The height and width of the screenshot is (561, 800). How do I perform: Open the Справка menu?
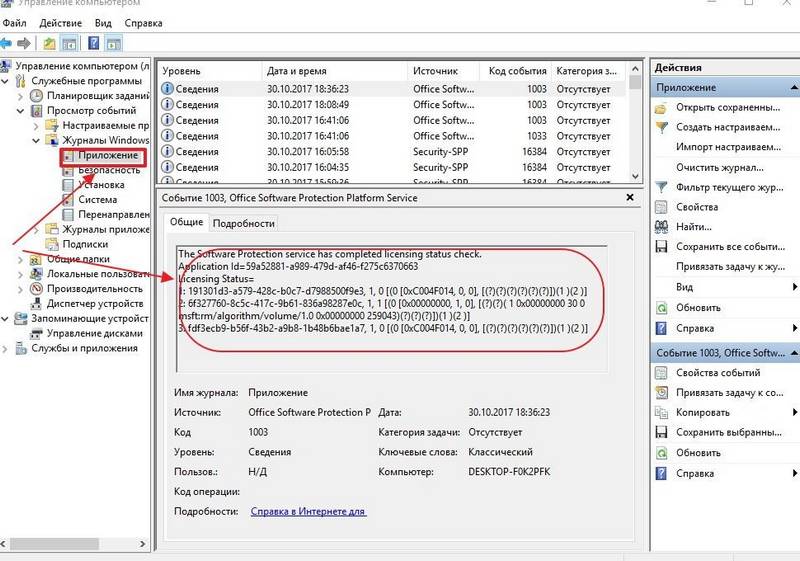coord(143,23)
